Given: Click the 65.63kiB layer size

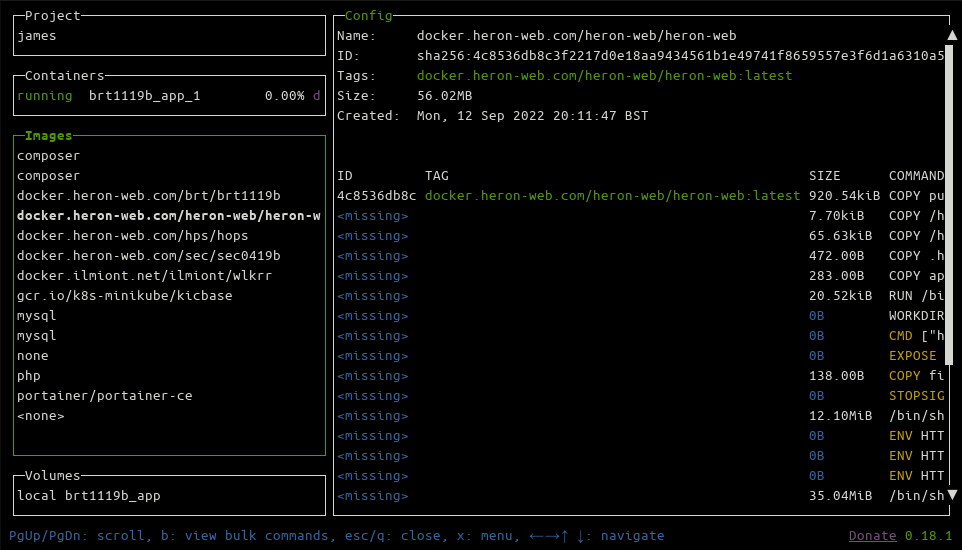Looking at the screenshot, I should click(841, 236).
